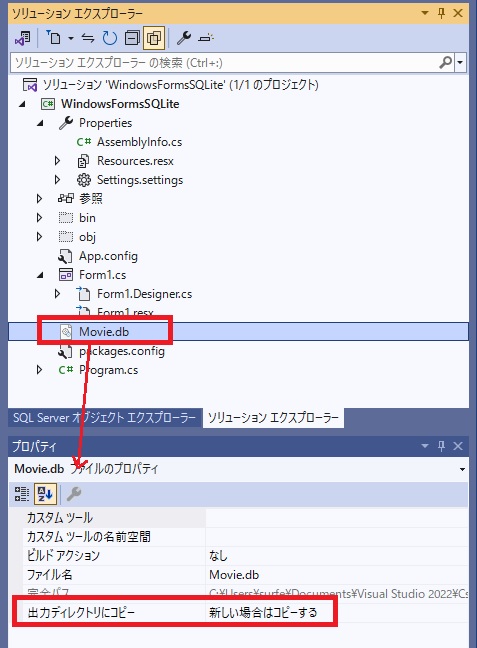The width and height of the screenshot is (477, 648).
Task: Select the ソリューション エクスプローラー tab
Action: pos(273,417)
